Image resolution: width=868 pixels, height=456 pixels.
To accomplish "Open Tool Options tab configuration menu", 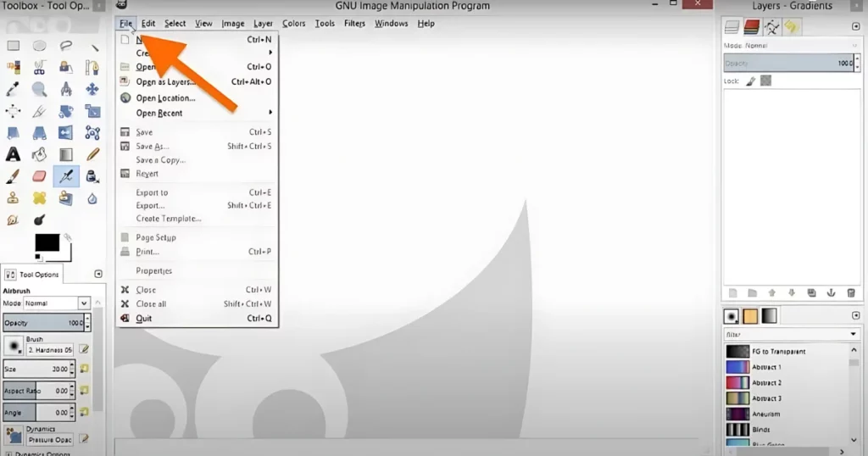I will 98,274.
